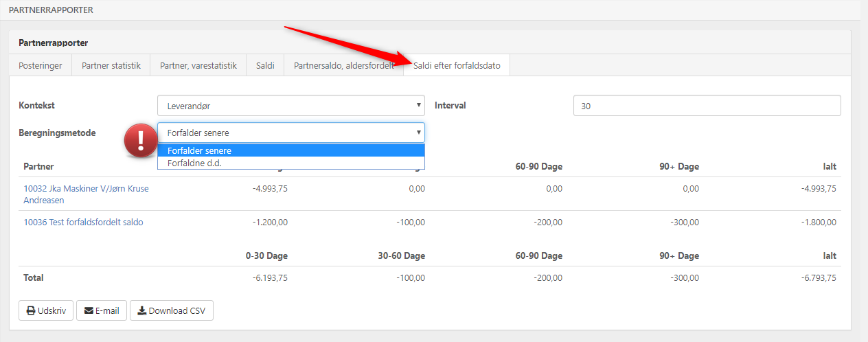Select the 'Saldi efter forfaldsdato' tab

coord(457,66)
